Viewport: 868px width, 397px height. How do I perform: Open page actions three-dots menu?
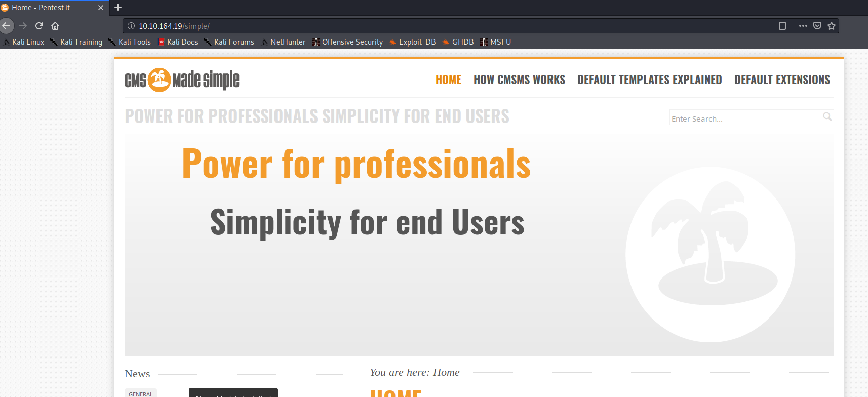[x=803, y=26]
